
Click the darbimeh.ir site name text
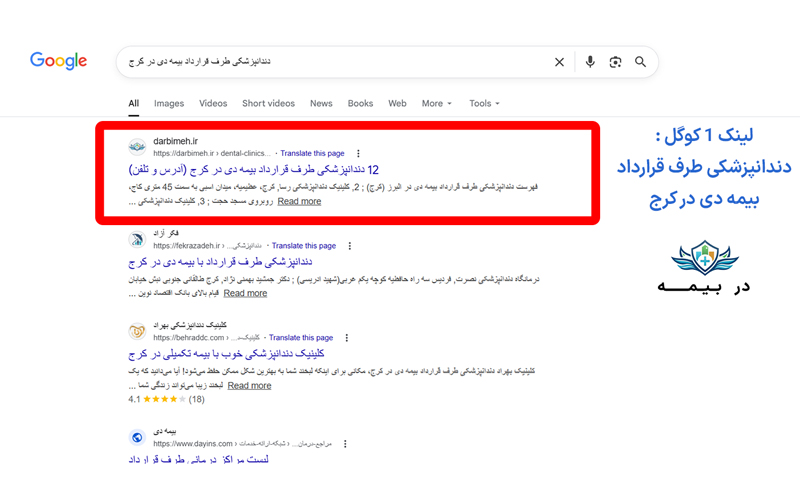[176, 141]
